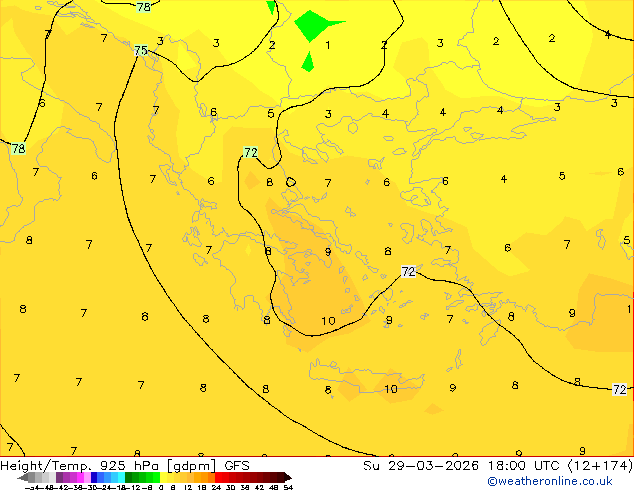Click the '72' contour label near right edge

coord(619,389)
